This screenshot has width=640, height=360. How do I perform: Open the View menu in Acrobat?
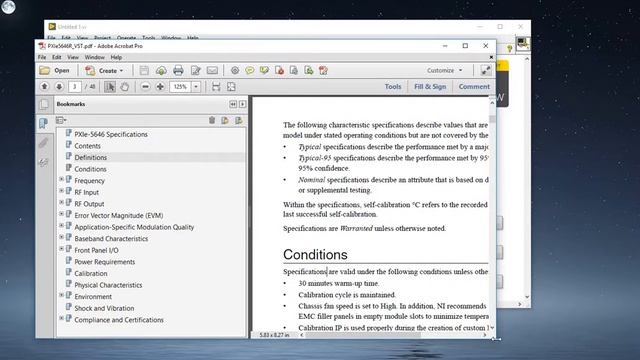(73, 57)
